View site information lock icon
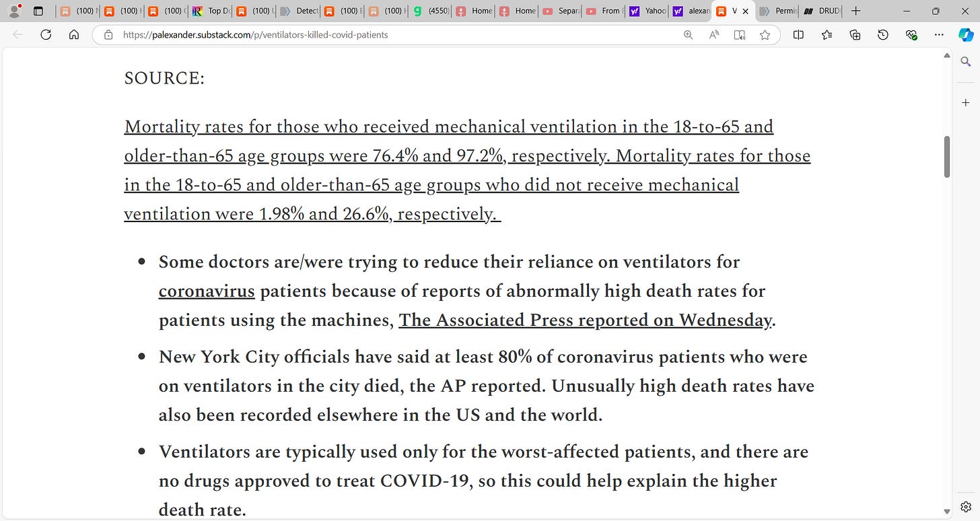980x521 pixels. pos(108,35)
